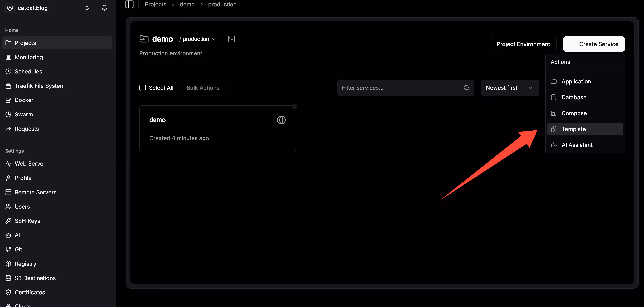Click the search icon in filter field

[x=466, y=88]
